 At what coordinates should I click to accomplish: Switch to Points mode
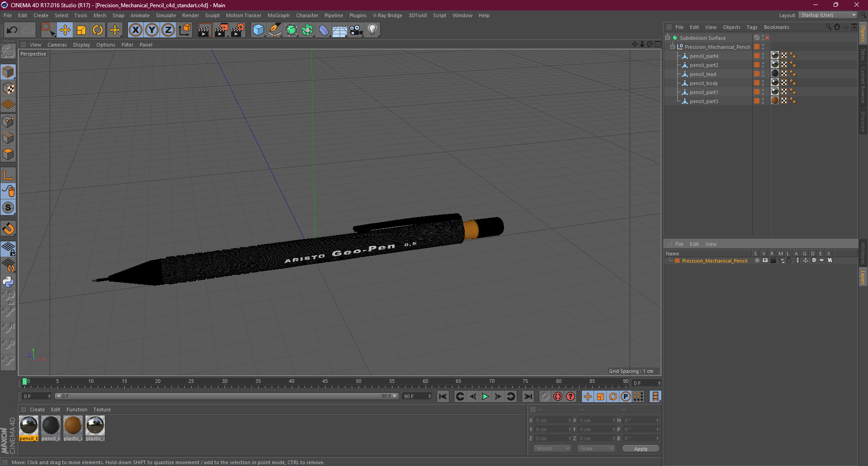[8, 122]
